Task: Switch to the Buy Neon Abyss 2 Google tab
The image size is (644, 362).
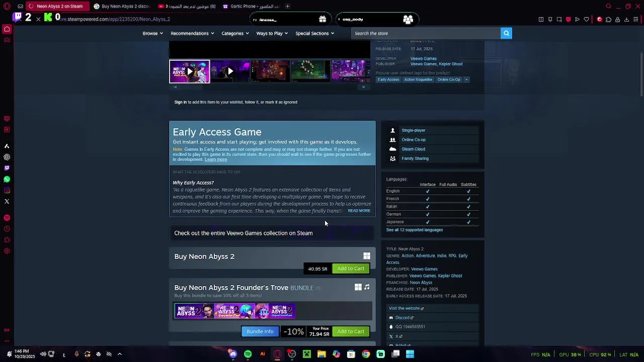Action: [x=122, y=6]
